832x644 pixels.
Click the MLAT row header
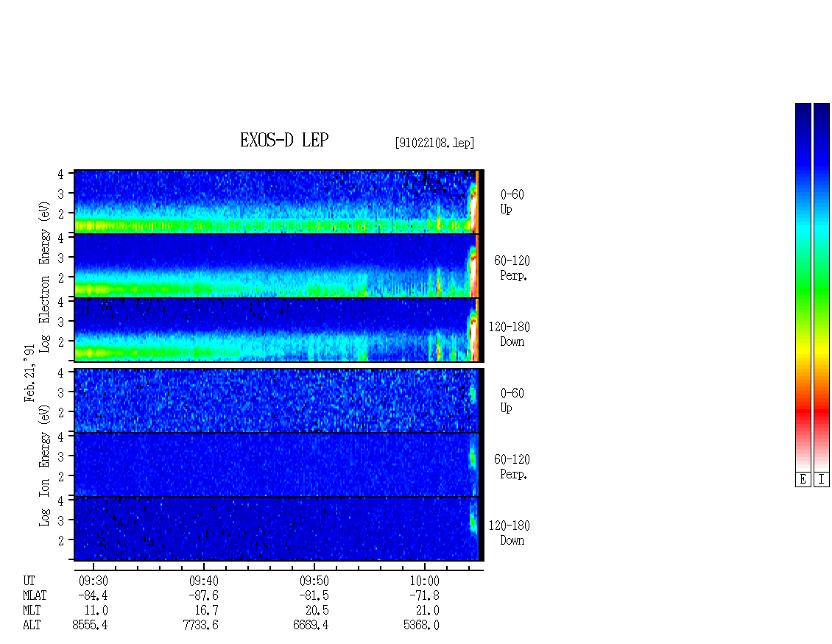[35, 595]
